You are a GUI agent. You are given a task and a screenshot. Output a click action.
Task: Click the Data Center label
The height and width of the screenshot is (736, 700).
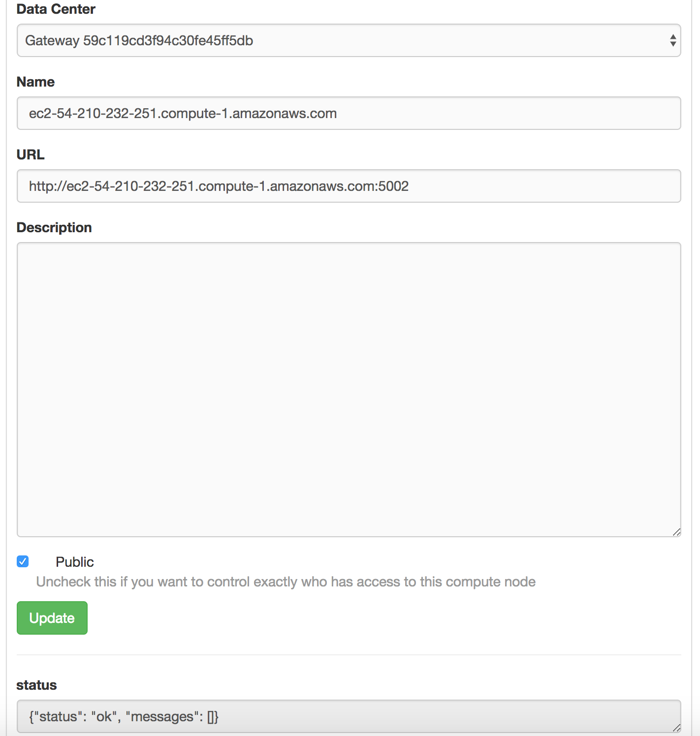point(56,9)
